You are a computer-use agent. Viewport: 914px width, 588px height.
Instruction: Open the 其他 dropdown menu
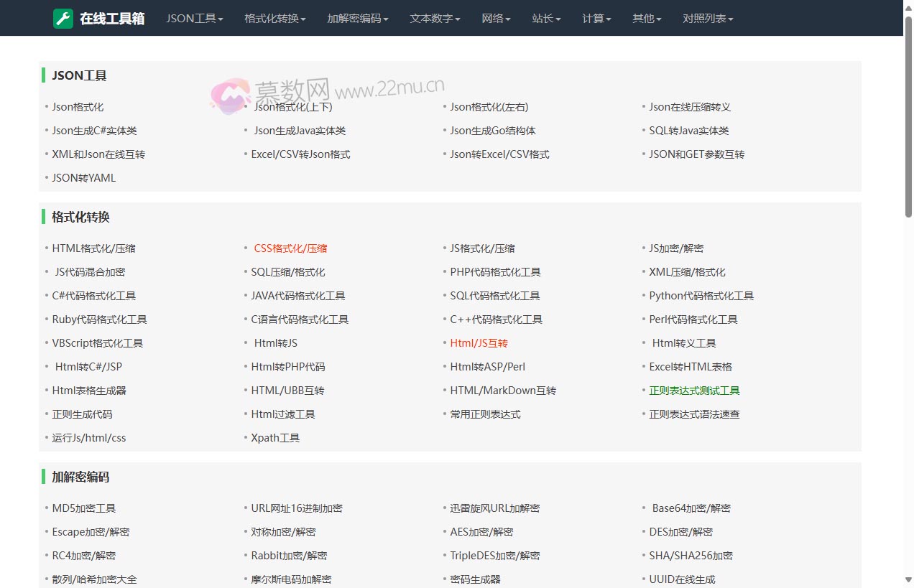coord(645,19)
